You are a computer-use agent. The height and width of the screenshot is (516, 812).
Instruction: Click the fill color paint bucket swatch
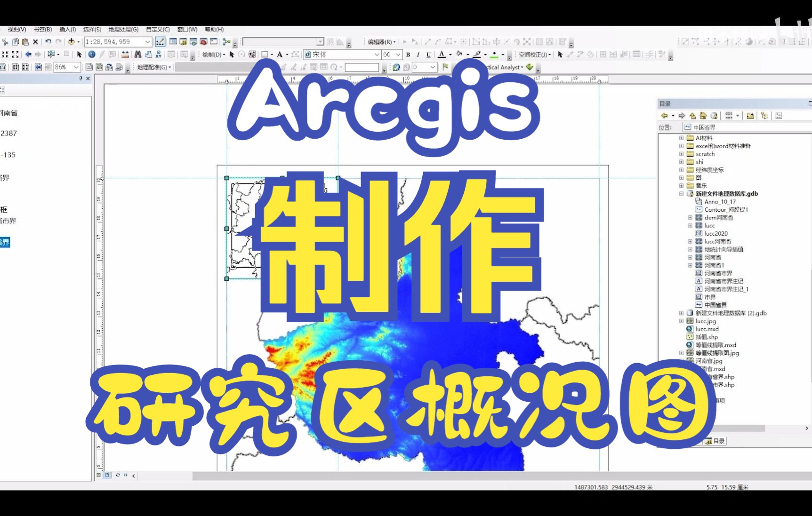point(459,55)
